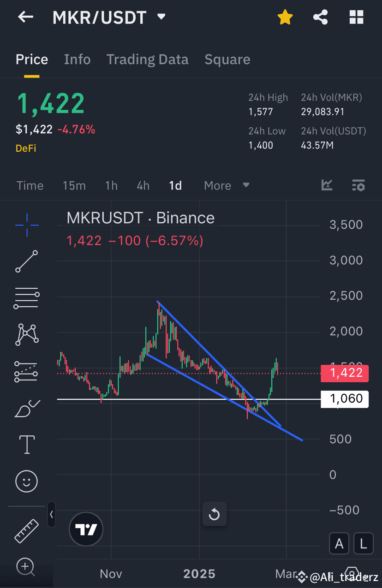Click the 24h High value 1,577
382x588 pixels.
point(261,112)
